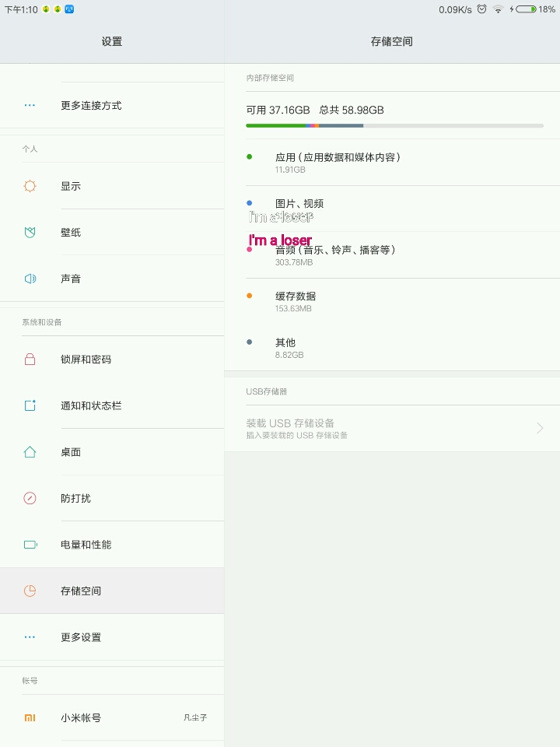Image resolution: width=560 pixels, height=747 pixels.
Task: Tap the notification bar (通知和状态栏) icon
Action: coord(30,405)
